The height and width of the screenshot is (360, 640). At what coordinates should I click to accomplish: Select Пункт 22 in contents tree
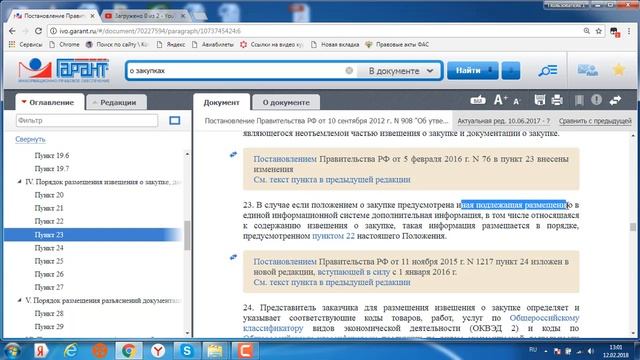coord(49,221)
